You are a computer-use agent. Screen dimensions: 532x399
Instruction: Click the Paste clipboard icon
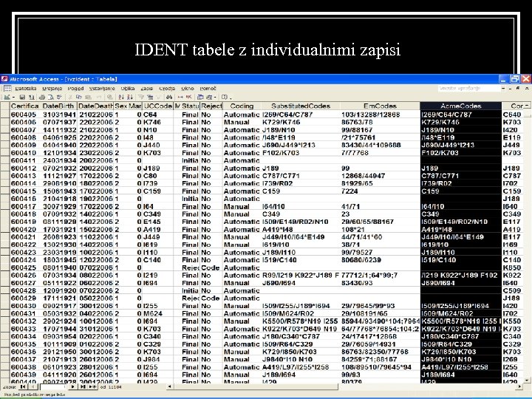(x=88, y=97)
